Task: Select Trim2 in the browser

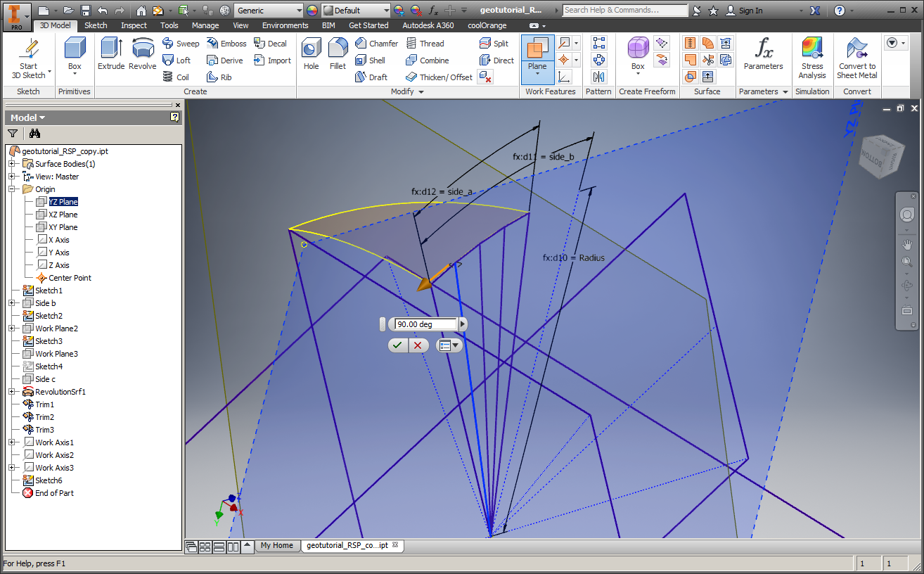Action: tap(44, 417)
